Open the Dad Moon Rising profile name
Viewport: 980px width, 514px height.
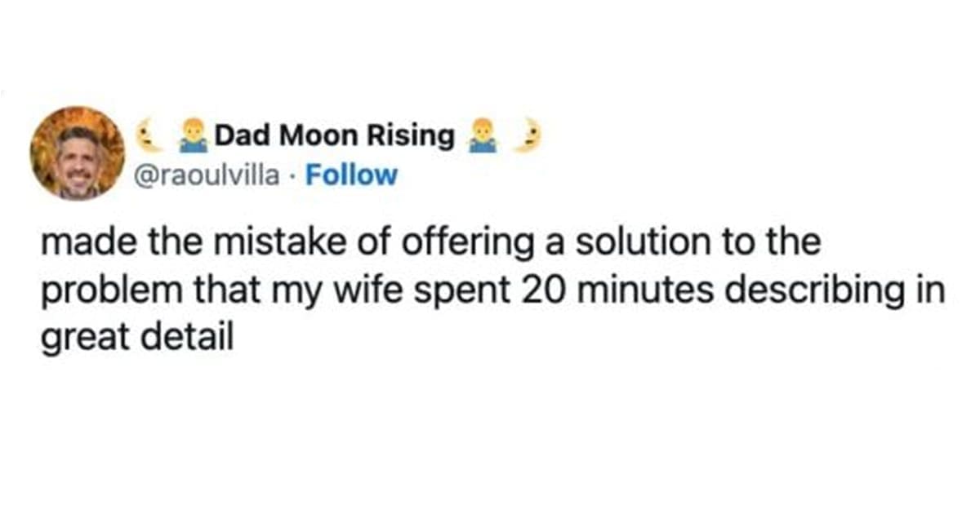(x=334, y=137)
